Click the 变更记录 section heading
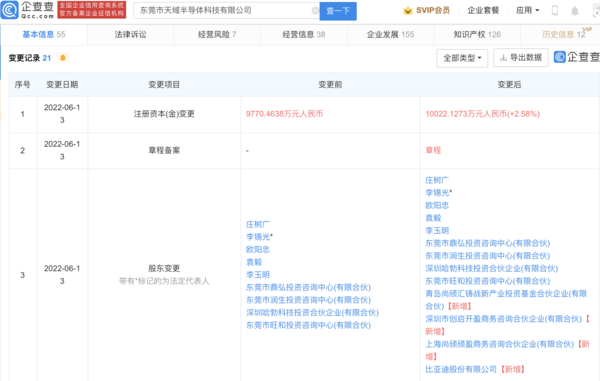600x381 pixels. point(30,58)
